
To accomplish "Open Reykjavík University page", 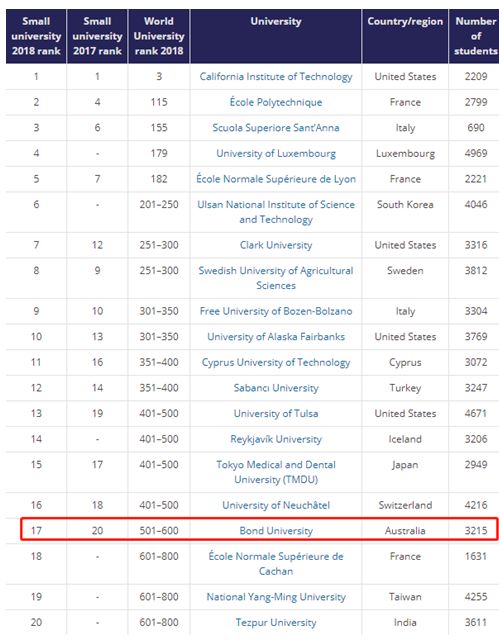I will pyautogui.click(x=276, y=439).
